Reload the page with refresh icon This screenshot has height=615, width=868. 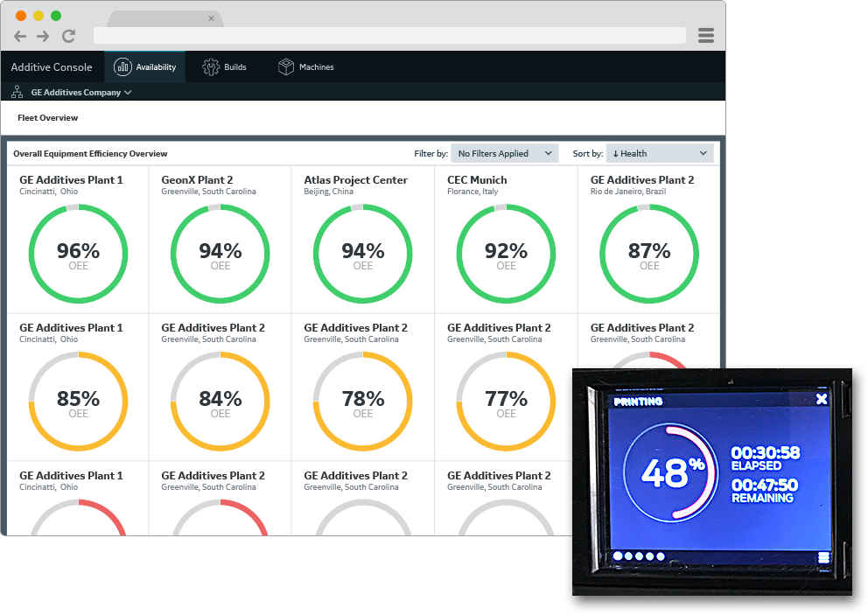68,37
